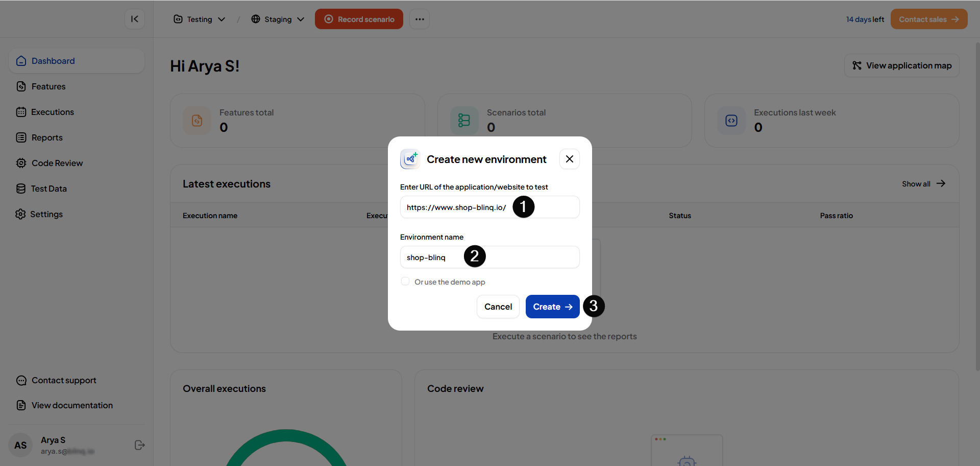Click the log out icon beside Arya S
This screenshot has height=466, width=980.
(139, 445)
